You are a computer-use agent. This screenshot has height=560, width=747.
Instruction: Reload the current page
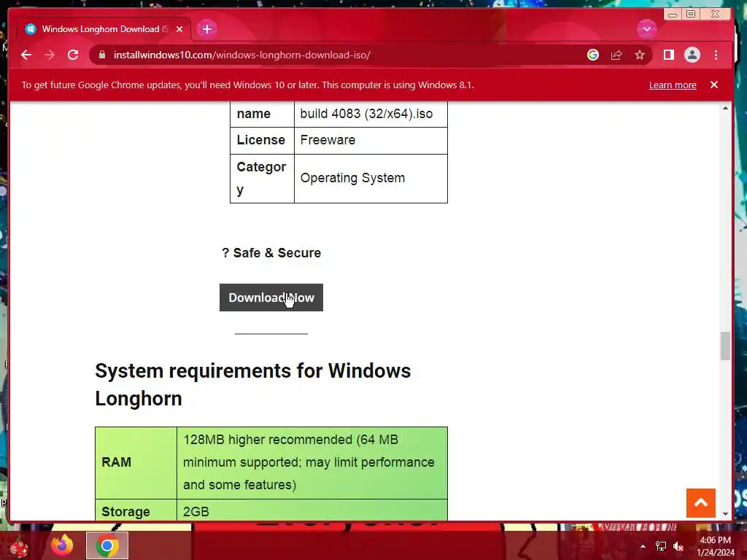tap(73, 55)
